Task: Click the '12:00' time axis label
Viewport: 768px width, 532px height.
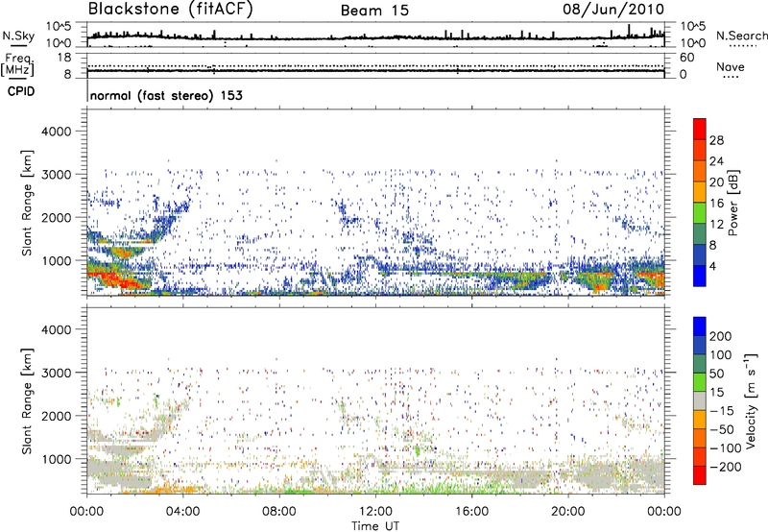Action: pos(375,512)
